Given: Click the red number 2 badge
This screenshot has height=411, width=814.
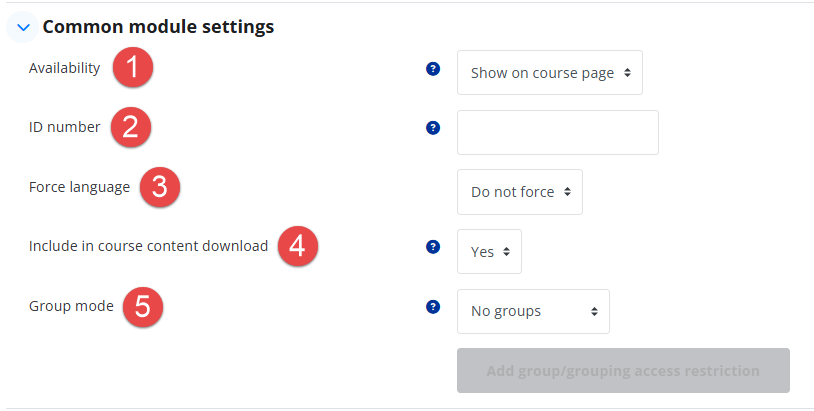Looking at the screenshot, I should pos(131,127).
